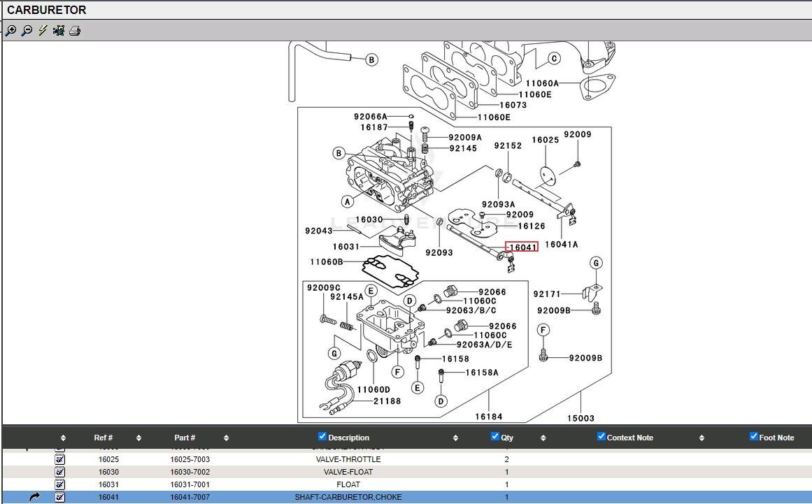Uncheck the Description column checkbox
The height and width of the screenshot is (504, 812).
[322, 437]
